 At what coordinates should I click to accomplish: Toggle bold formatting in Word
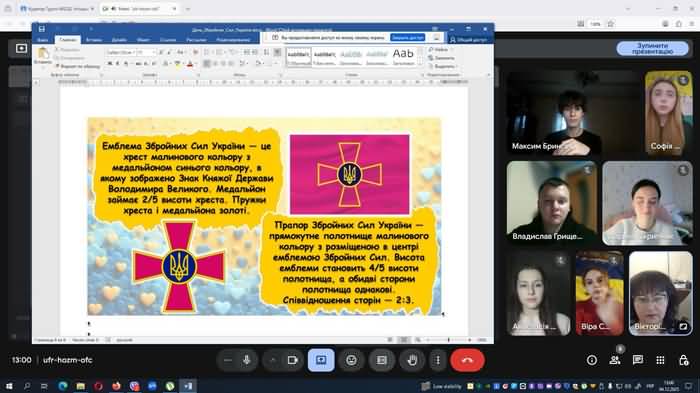coord(110,64)
